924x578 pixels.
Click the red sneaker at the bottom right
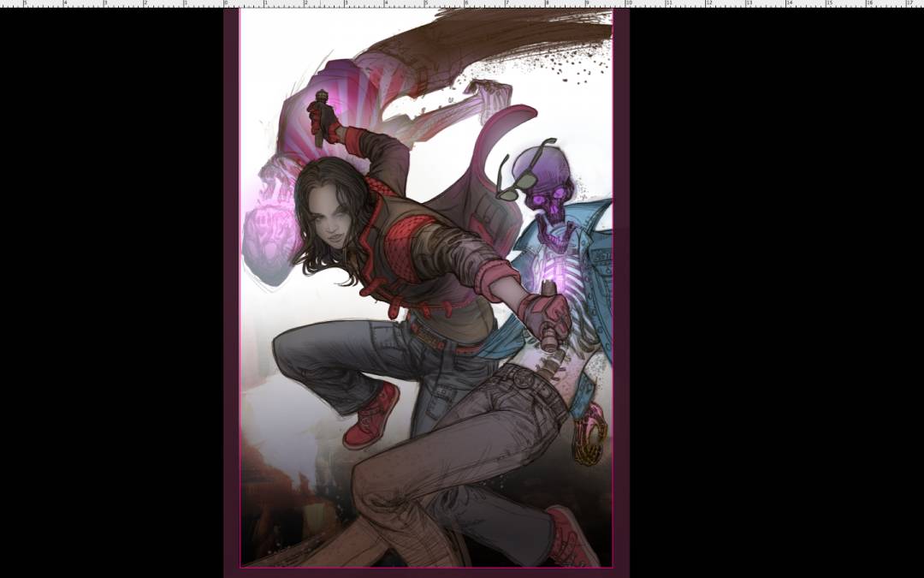pos(574,536)
